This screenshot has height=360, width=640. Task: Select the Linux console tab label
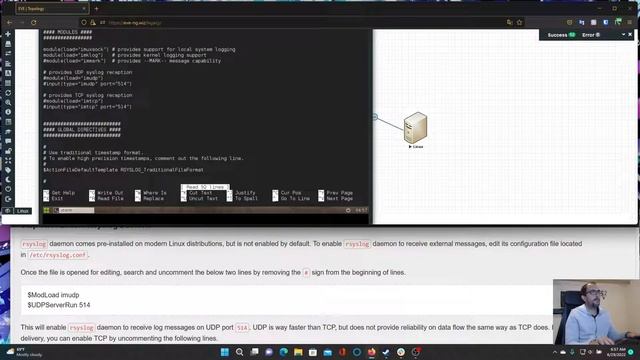(x=23, y=211)
